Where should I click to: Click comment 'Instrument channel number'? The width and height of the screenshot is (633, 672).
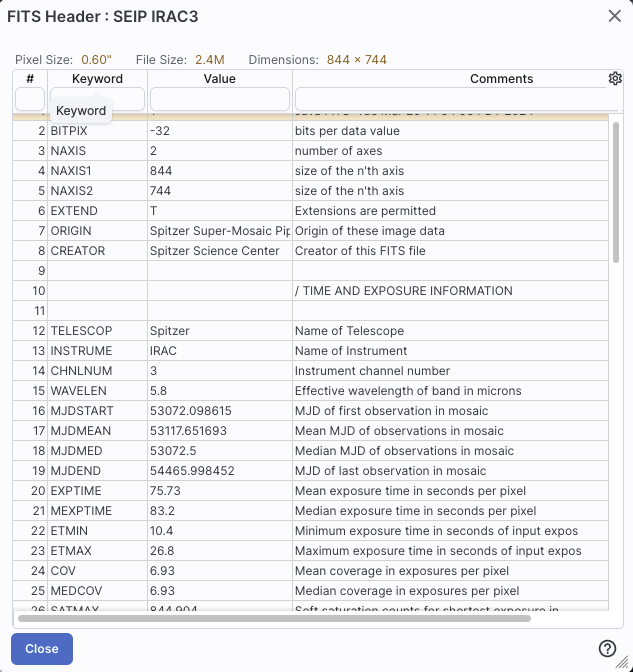tap(372, 371)
